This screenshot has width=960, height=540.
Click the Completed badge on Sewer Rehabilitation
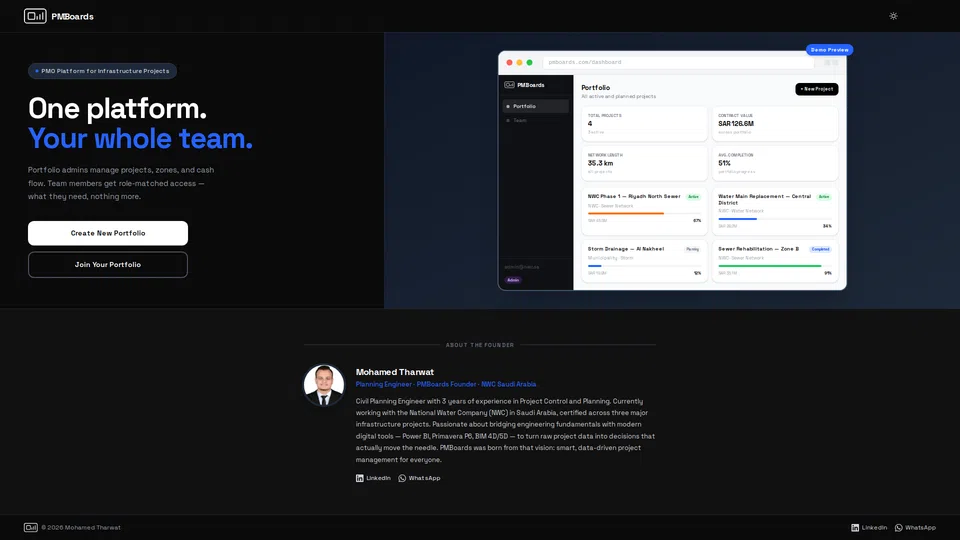[820, 249]
